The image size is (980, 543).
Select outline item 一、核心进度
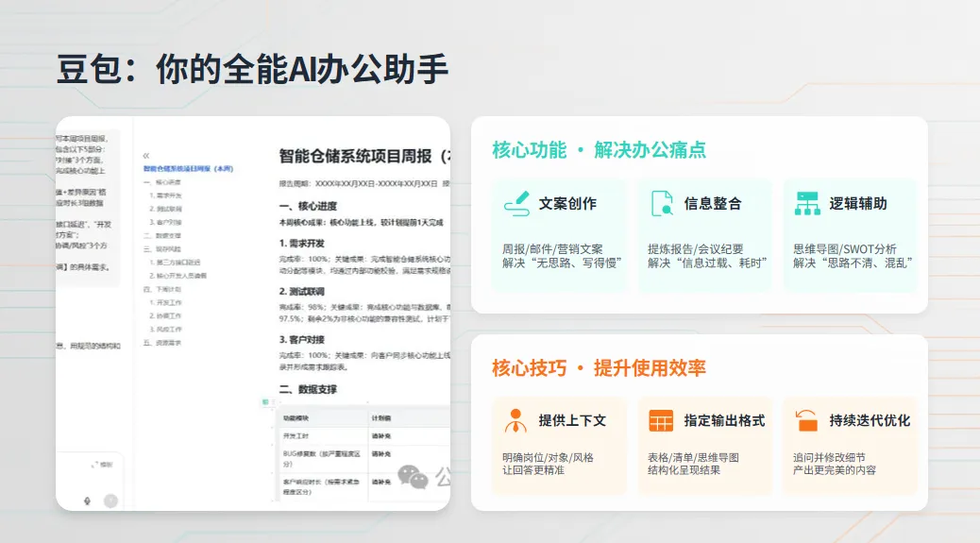click(x=162, y=182)
